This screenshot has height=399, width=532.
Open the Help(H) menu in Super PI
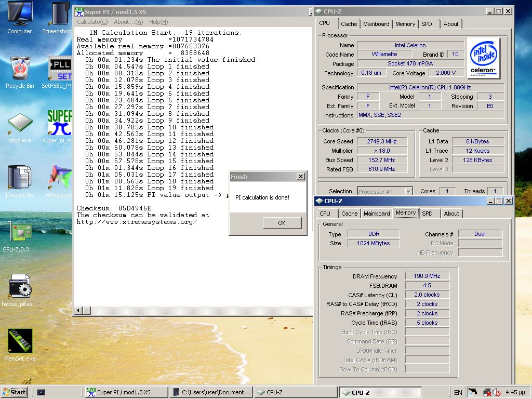pos(158,22)
